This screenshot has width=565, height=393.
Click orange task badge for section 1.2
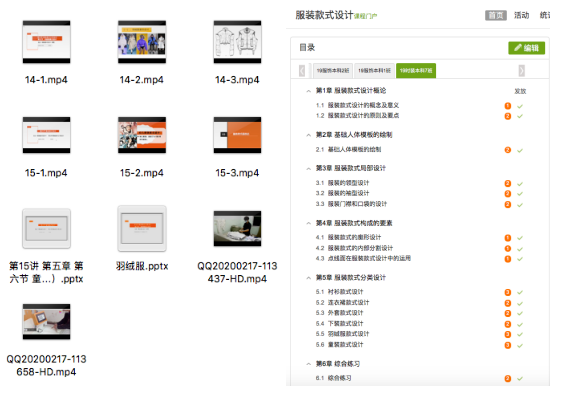pos(508,116)
